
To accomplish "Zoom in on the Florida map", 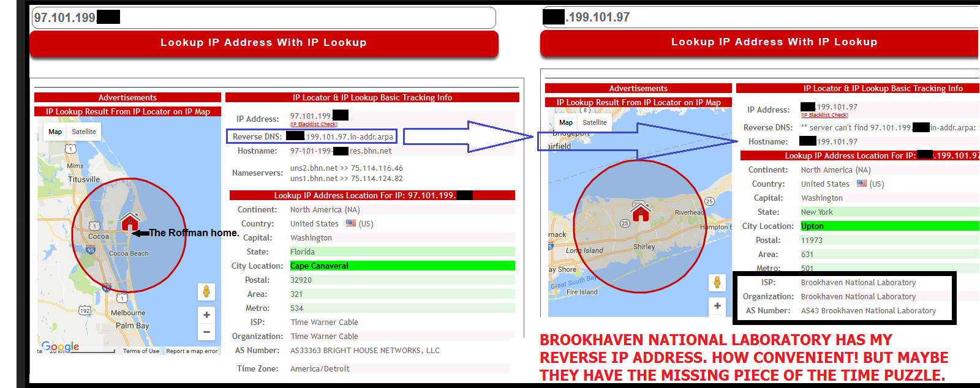I will click(206, 315).
